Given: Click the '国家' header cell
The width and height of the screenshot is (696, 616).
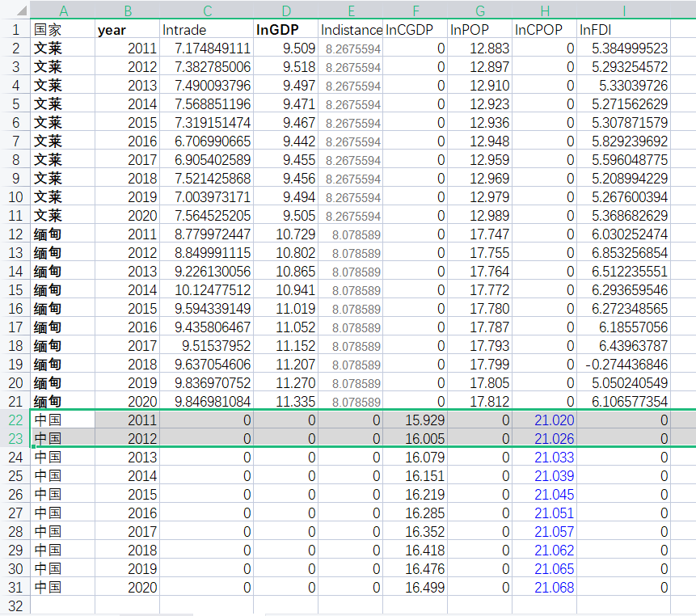Looking at the screenshot, I should click(62, 30).
